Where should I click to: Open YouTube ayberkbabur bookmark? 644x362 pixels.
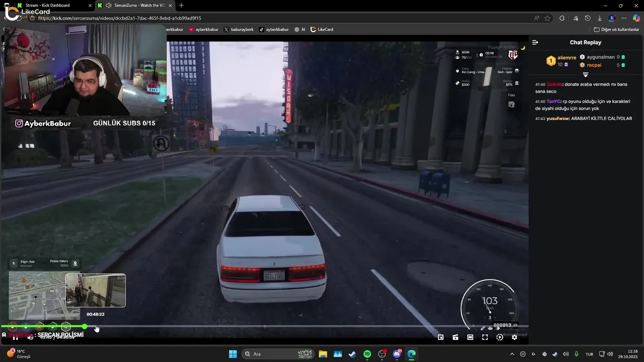coord(203,29)
